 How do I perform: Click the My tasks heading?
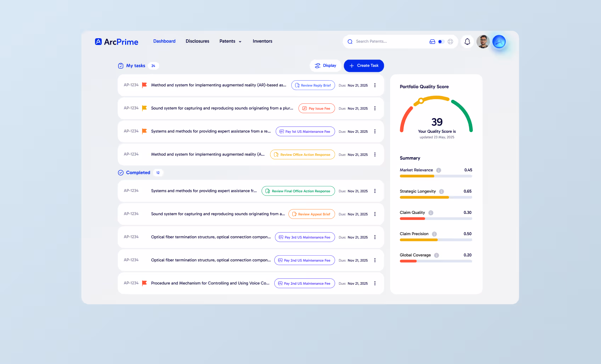[136, 66]
